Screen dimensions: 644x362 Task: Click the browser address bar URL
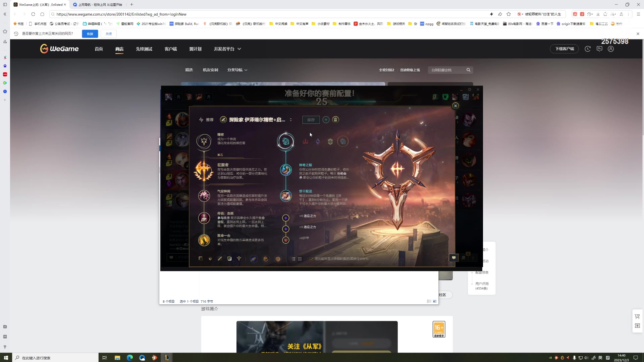click(121, 14)
